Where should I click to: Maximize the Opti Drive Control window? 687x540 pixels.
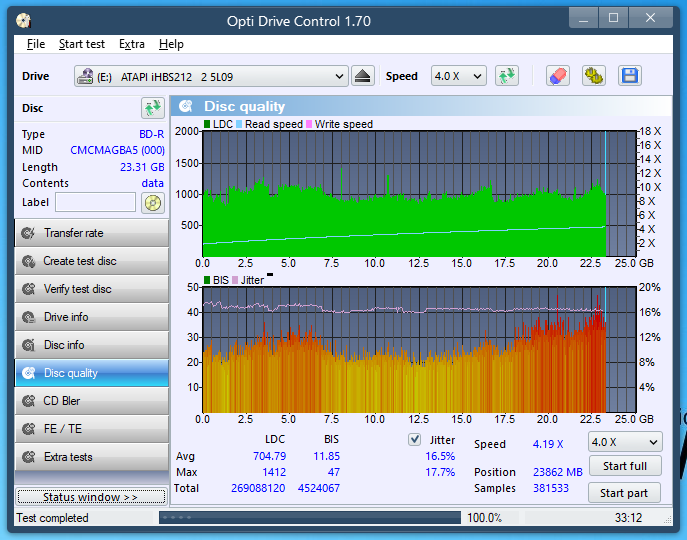(613, 18)
